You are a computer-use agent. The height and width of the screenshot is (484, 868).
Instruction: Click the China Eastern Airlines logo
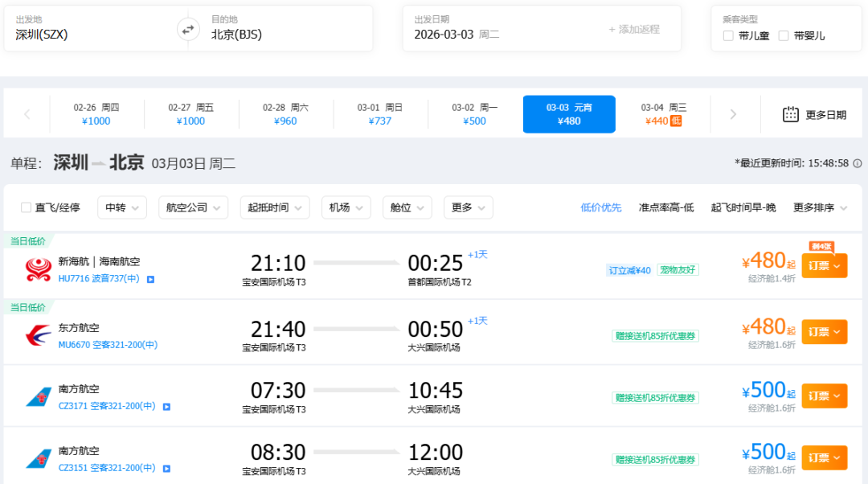point(39,336)
